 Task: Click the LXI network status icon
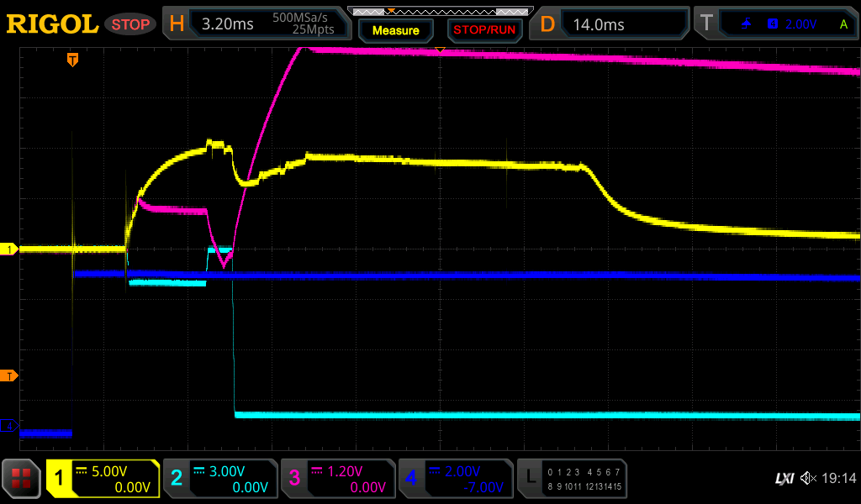784,478
